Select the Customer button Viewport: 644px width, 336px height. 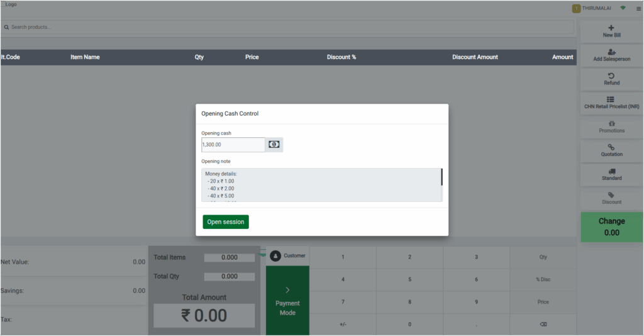tap(287, 256)
